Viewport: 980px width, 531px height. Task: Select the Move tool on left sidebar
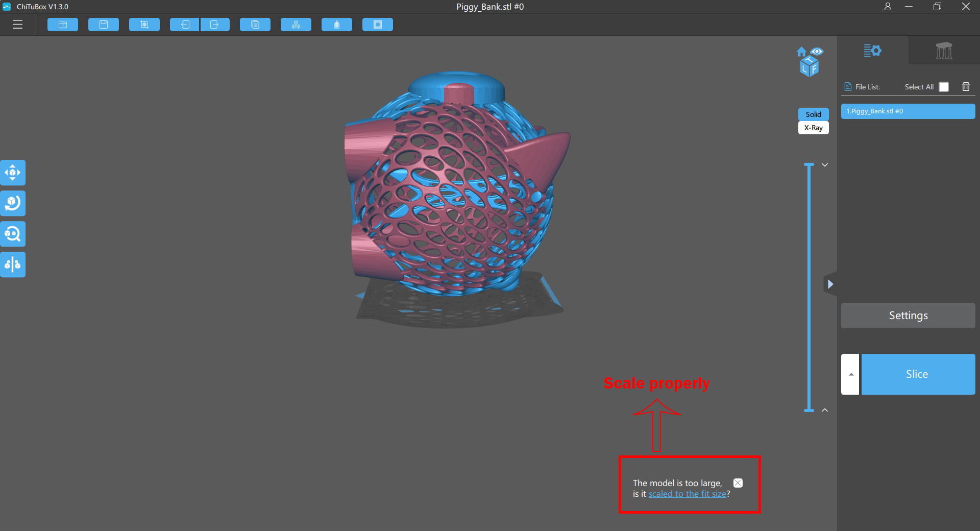[x=13, y=173]
